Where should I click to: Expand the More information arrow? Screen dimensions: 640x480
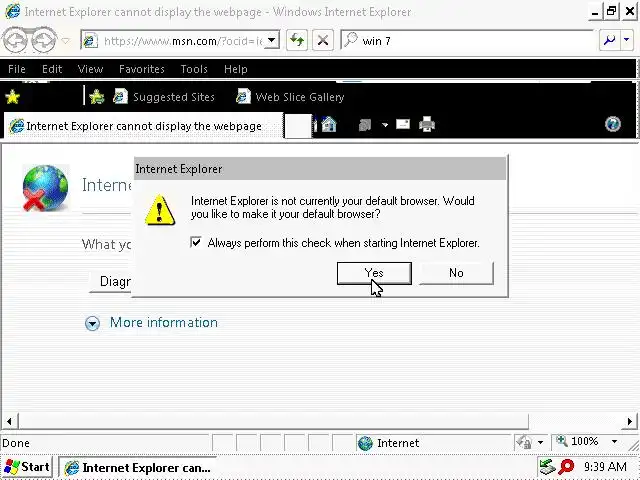92,323
